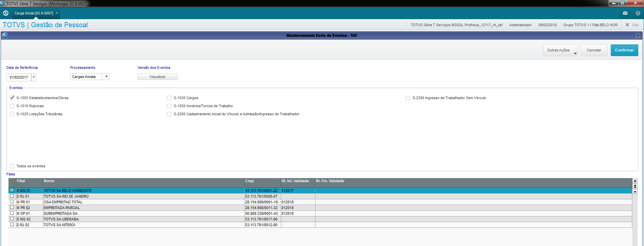This screenshot has width=644, height=246.
Task: Click Grupo TOTVS 1 / Filial BELO HOR
Action: (x=590, y=25)
